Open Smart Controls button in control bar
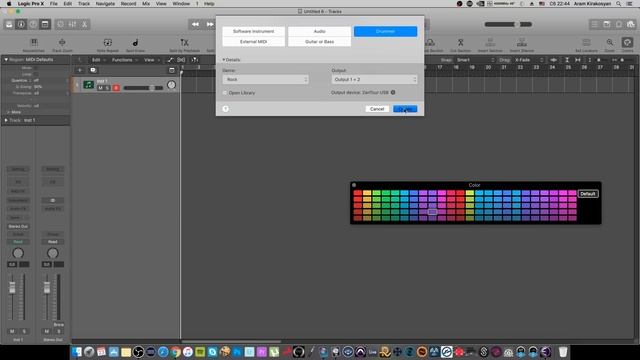Image resolution: width=640 pixels, height=360 pixels. 60,24
